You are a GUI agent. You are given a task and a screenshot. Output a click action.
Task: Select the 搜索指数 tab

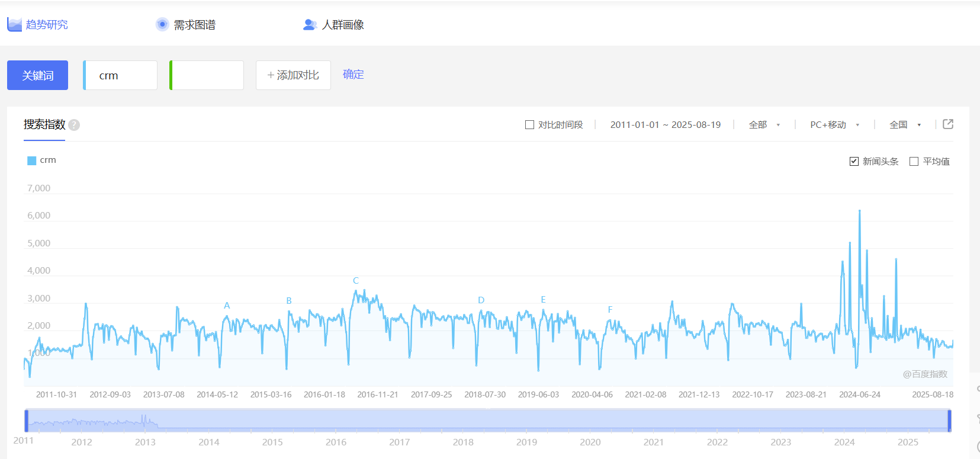tap(44, 124)
